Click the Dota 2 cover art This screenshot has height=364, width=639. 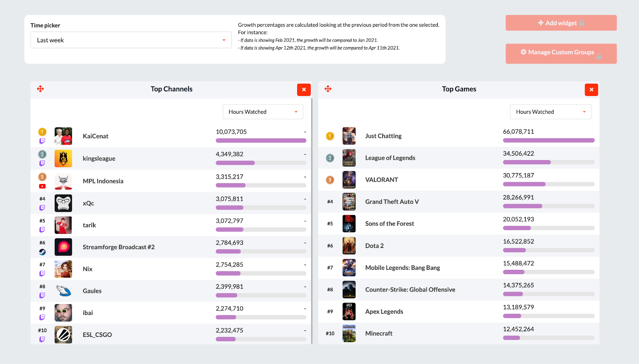tap(349, 246)
